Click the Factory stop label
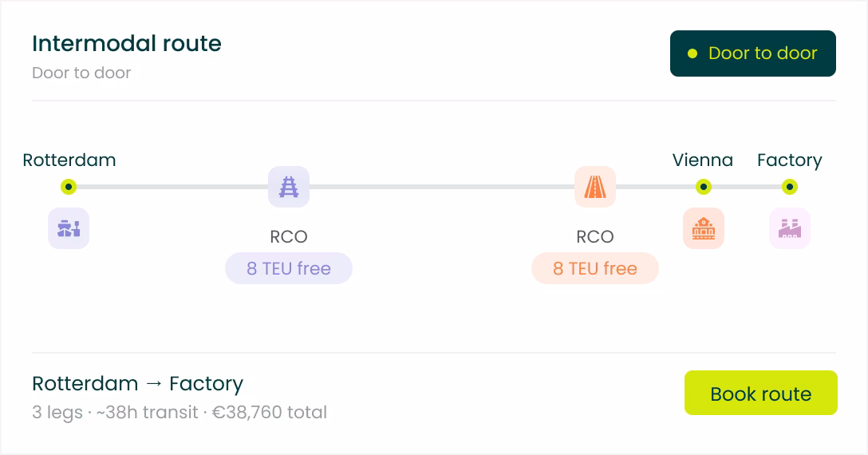Viewport: 868px width, 455px height. pyautogui.click(x=789, y=160)
